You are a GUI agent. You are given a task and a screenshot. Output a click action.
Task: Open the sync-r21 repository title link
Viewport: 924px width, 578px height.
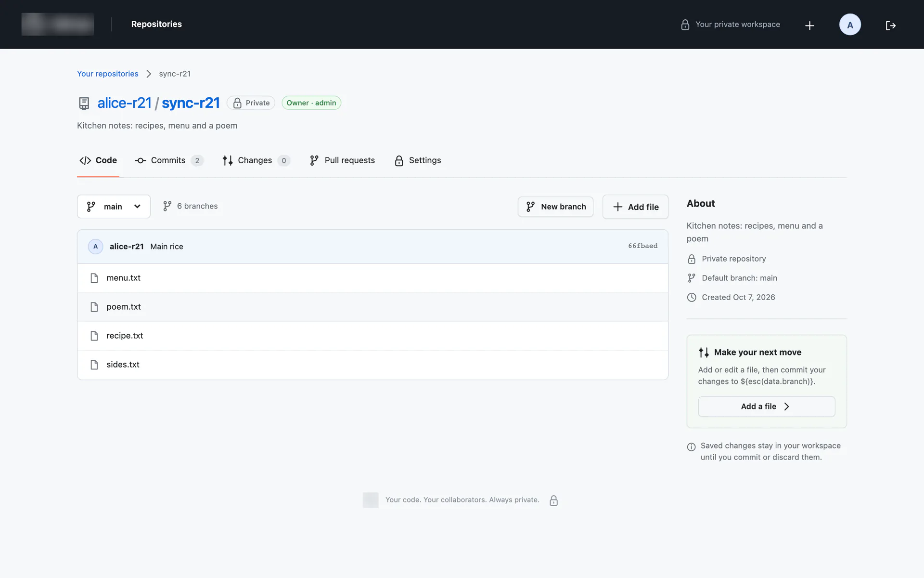(191, 103)
